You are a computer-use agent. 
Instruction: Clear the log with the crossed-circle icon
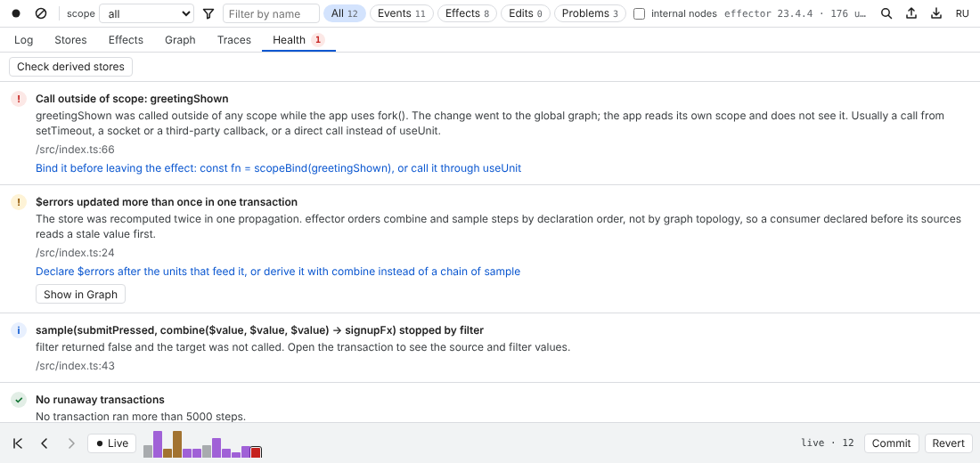(41, 13)
